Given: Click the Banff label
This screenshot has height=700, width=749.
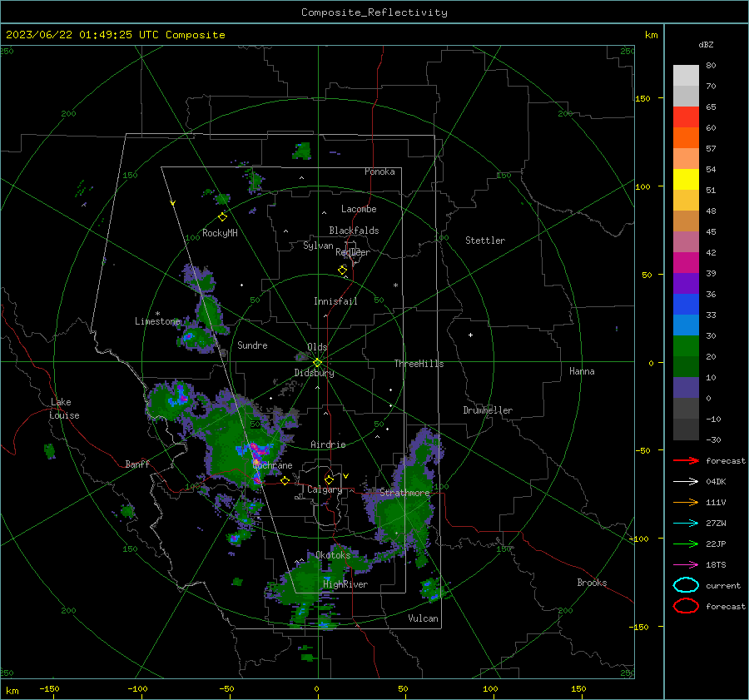Looking at the screenshot, I should coord(137,464).
